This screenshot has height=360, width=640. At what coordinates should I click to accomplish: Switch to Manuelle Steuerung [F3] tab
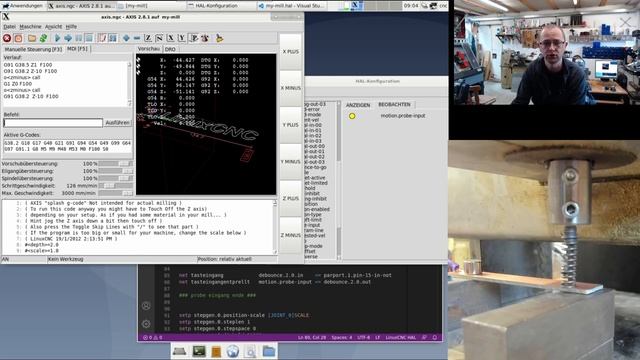(33, 49)
